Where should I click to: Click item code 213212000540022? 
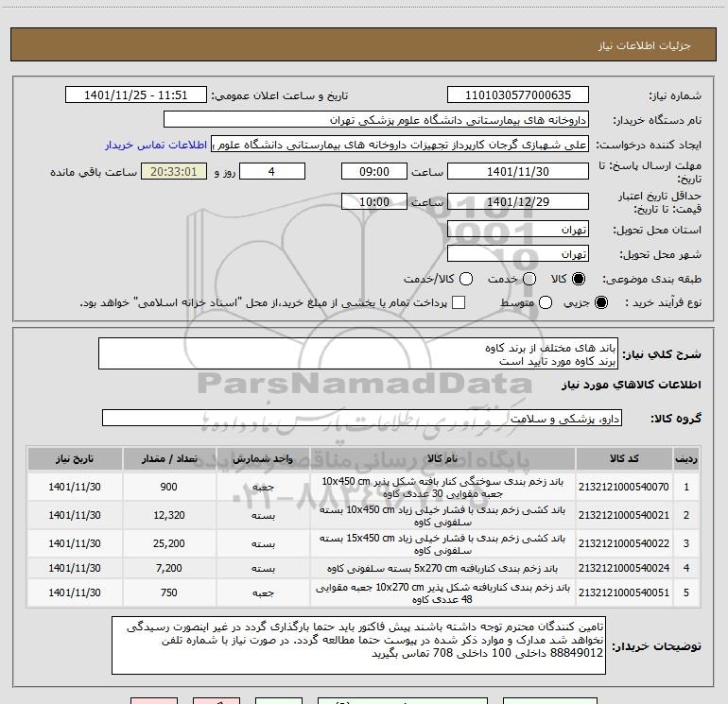pos(624,543)
